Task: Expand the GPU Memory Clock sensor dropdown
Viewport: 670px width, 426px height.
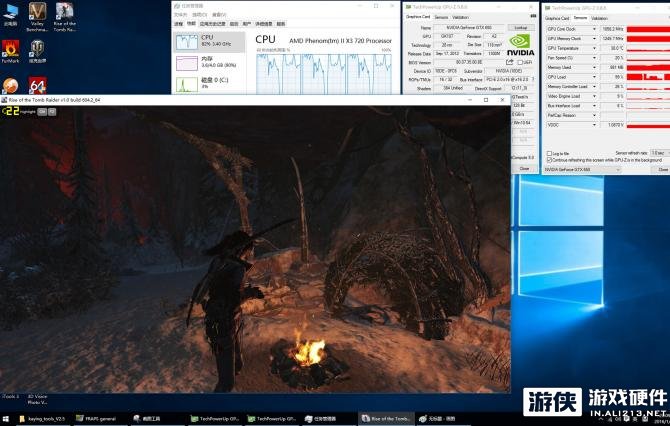Action: [x=594, y=39]
